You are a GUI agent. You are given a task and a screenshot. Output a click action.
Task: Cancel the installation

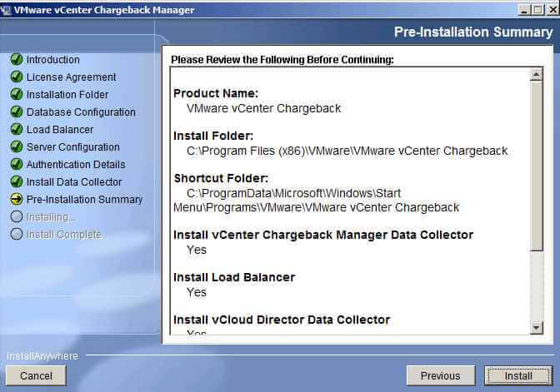click(x=36, y=375)
